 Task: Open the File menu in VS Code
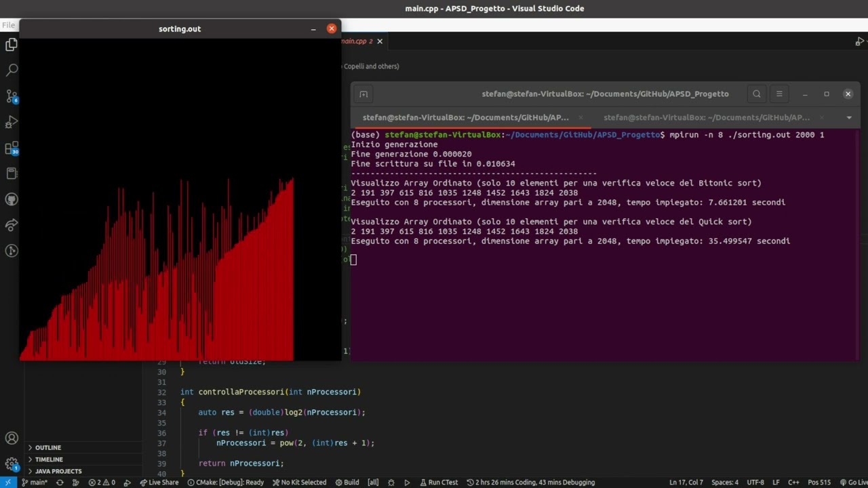[x=8, y=25]
